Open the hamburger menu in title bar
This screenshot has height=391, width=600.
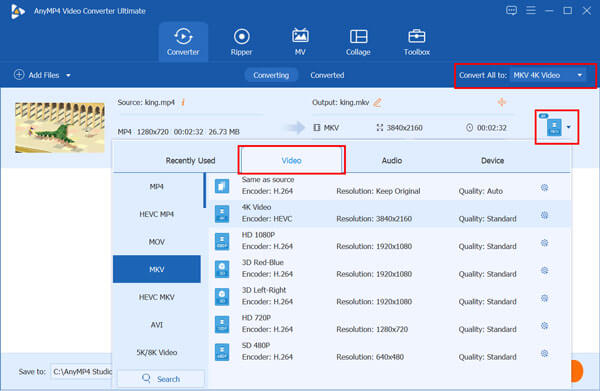(531, 10)
